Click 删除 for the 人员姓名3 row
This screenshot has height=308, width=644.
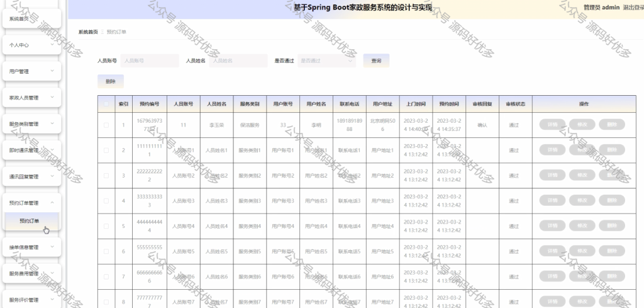click(612, 200)
